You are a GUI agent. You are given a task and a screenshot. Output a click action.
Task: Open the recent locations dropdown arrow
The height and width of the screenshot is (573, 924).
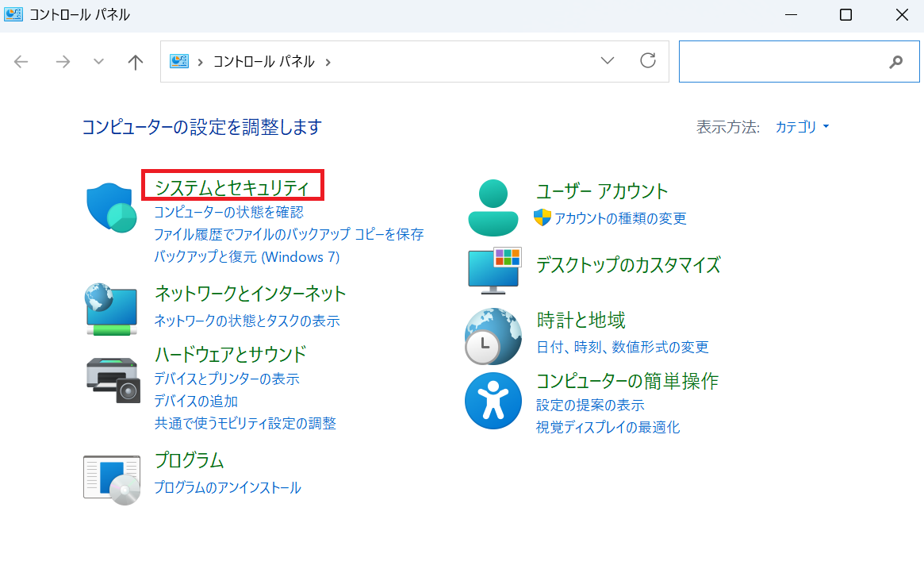pyautogui.click(x=99, y=62)
